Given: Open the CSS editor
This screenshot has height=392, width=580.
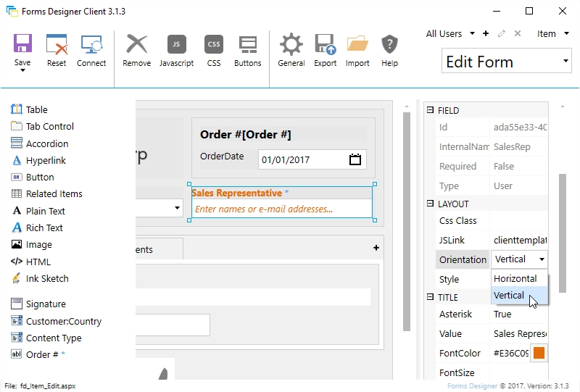Looking at the screenshot, I should point(213,45).
